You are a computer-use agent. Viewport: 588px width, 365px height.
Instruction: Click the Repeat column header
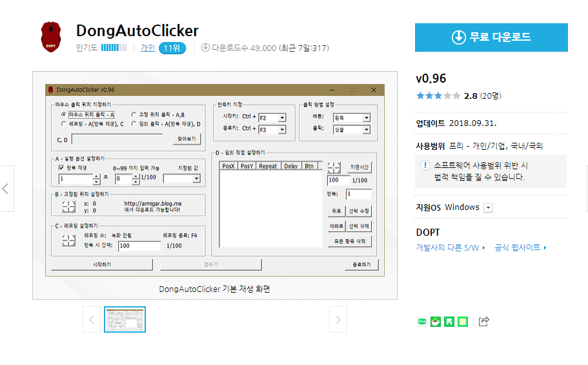(268, 166)
